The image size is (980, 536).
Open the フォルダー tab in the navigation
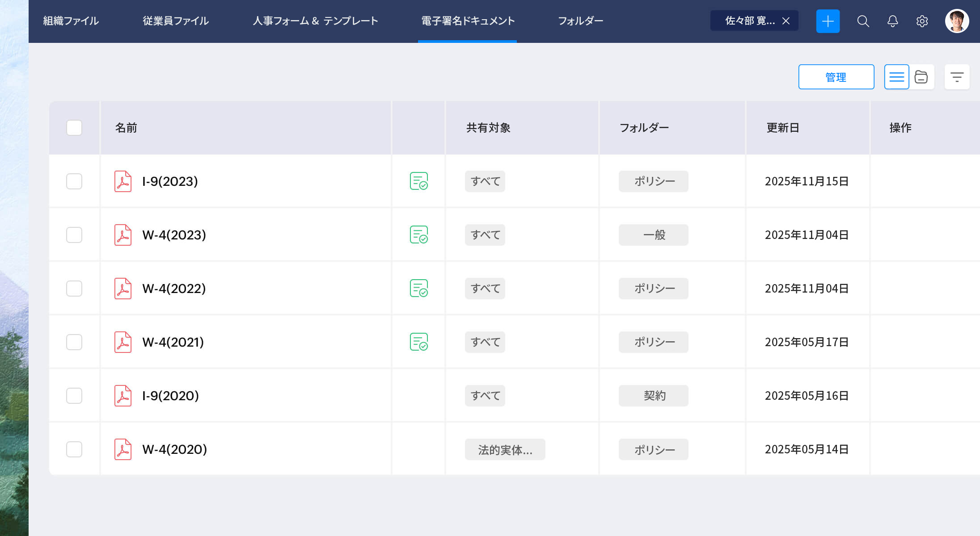pos(580,21)
